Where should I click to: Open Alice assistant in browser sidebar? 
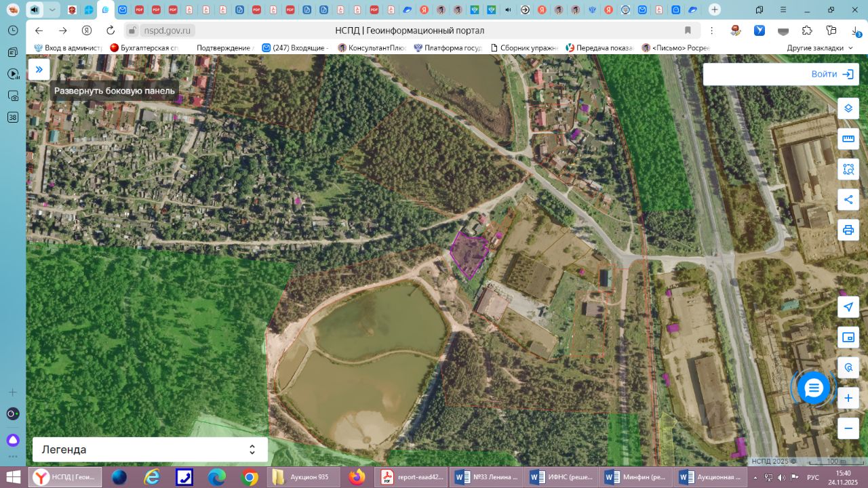click(x=13, y=440)
